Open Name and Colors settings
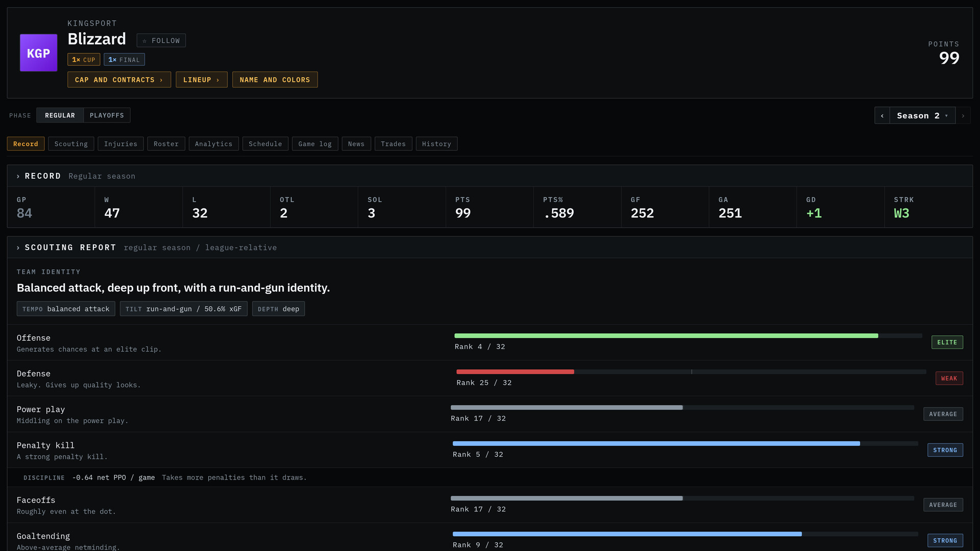Screen dimensions: 980x551 click(275, 80)
